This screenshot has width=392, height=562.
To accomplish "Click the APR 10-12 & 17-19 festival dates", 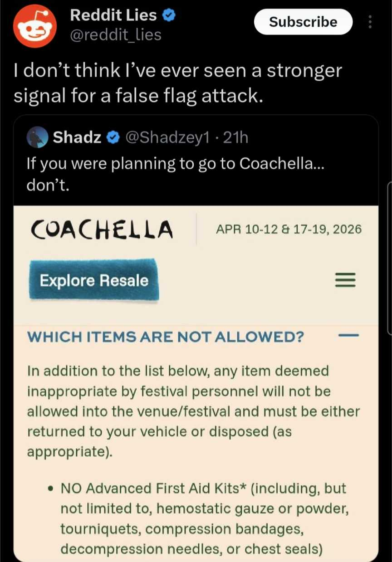I will tap(288, 229).
